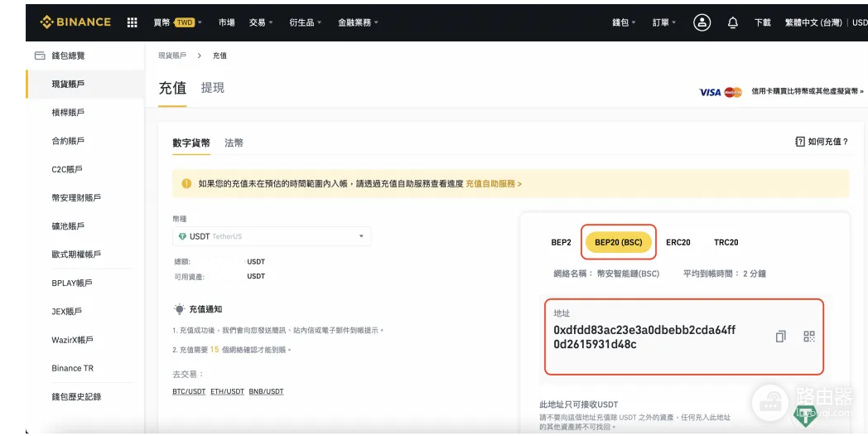Open the apps grid menu icon
868x436 pixels.
pyautogui.click(x=132, y=22)
